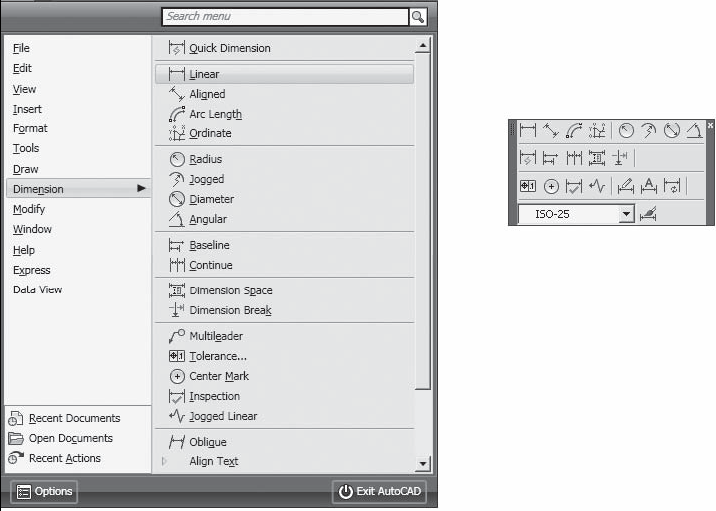This screenshot has height=511, width=716.
Task: Click the menu scrollbar down arrow
Action: coord(423,464)
